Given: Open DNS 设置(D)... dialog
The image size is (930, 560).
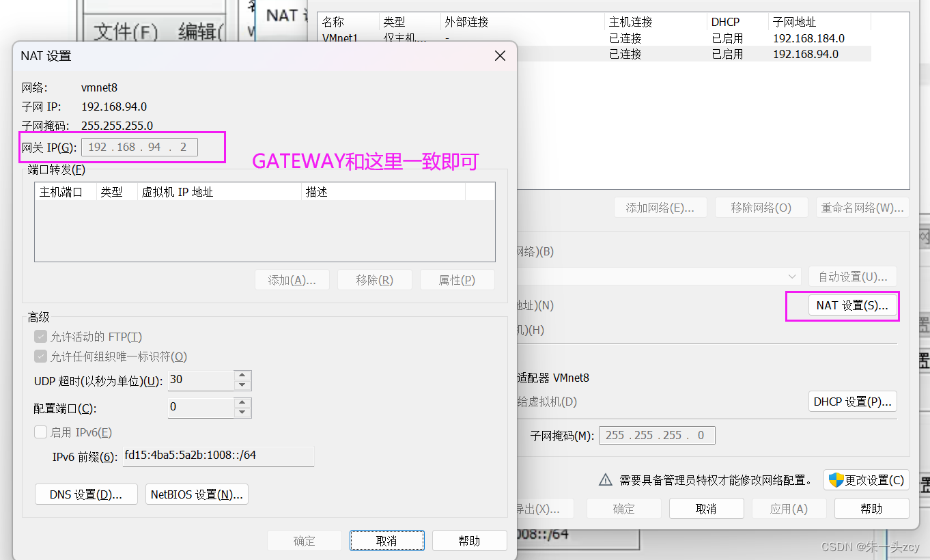Looking at the screenshot, I should (x=86, y=494).
